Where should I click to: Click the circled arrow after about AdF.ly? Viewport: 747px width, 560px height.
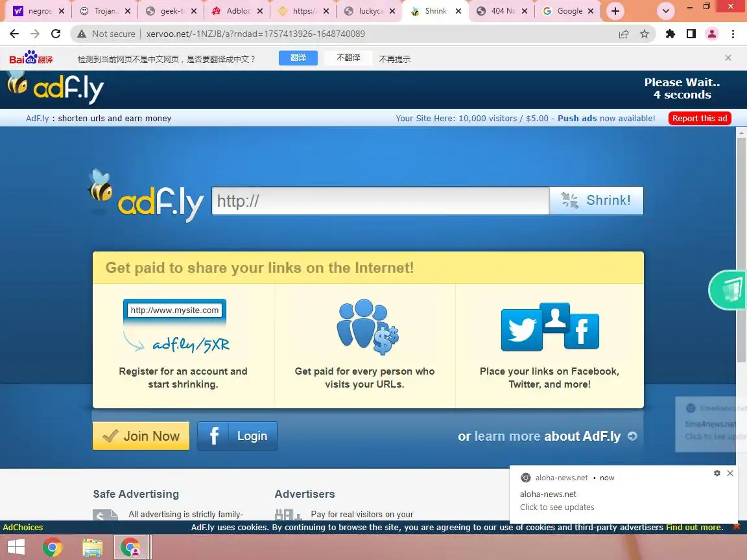(x=633, y=436)
